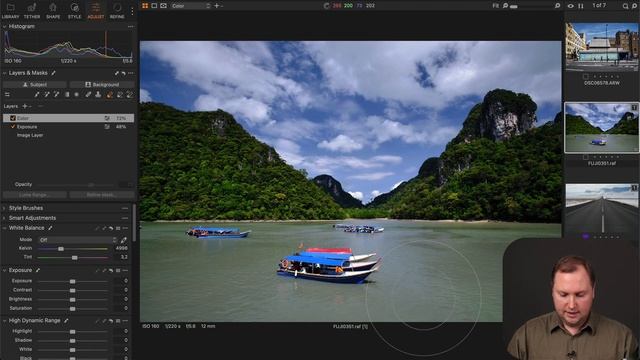The width and height of the screenshot is (640, 360).
Task: Reset the High Dynamic Range adjustments
Action: 111,321
